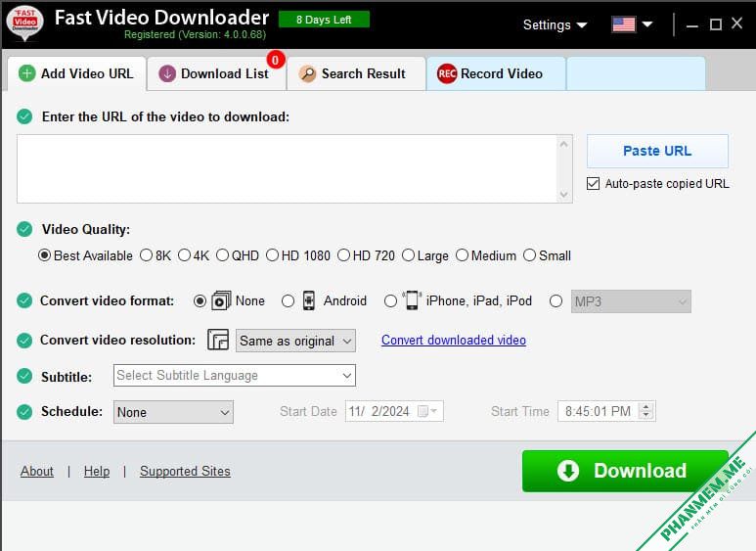Click the None format film icon
Screen dimensions: 756x551
coord(221,300)
